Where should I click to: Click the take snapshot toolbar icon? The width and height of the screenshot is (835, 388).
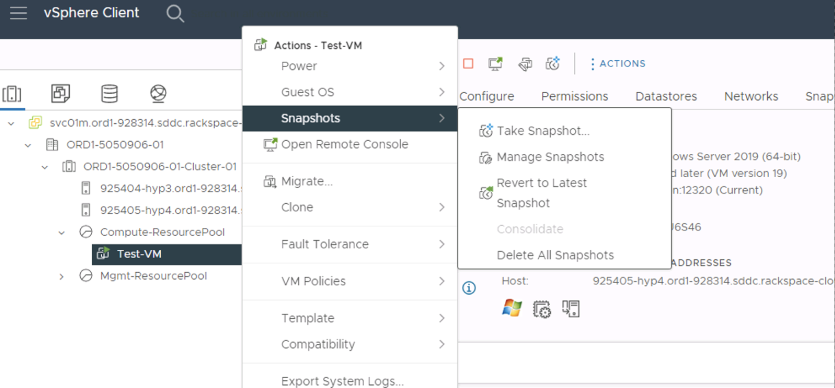[553, 64]
